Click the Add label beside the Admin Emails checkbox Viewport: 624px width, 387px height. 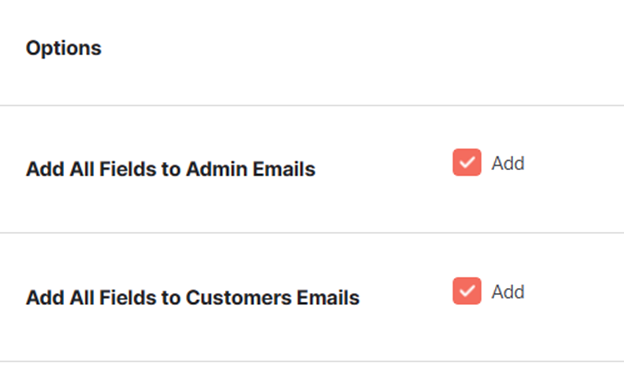pyautogui.click(x=508, y=163)
